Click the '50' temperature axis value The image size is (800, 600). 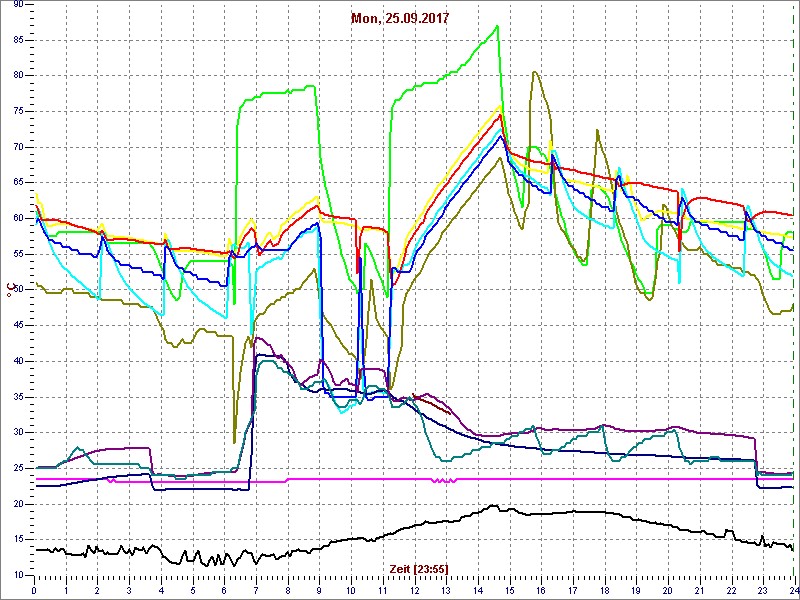pyautogui.click(x=18, y=290)
